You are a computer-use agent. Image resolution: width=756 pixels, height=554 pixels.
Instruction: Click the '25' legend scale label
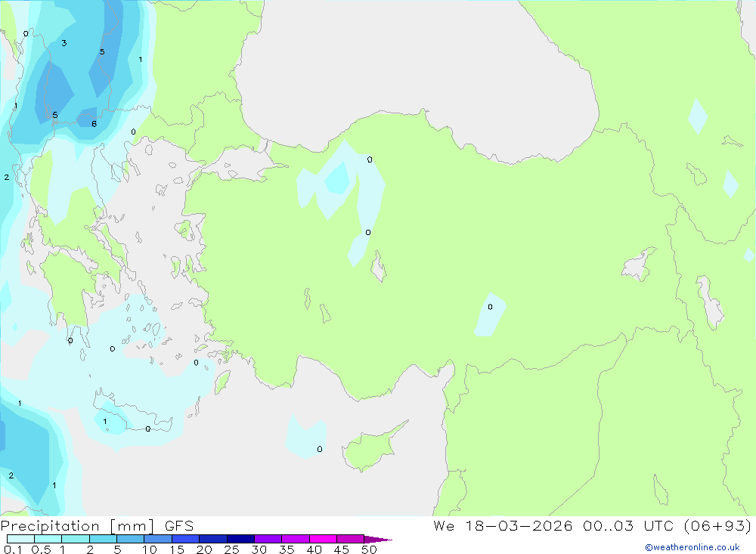pyautogui.click(x=231, y=549)
